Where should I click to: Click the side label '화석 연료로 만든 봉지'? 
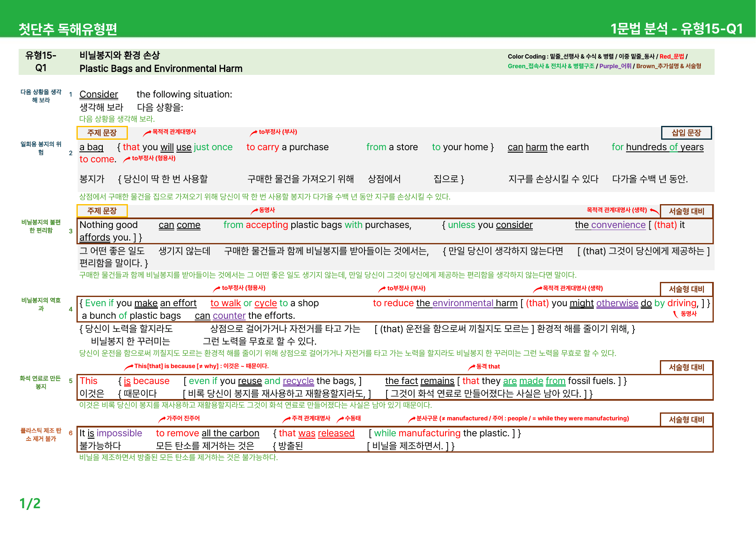[41, 382]
